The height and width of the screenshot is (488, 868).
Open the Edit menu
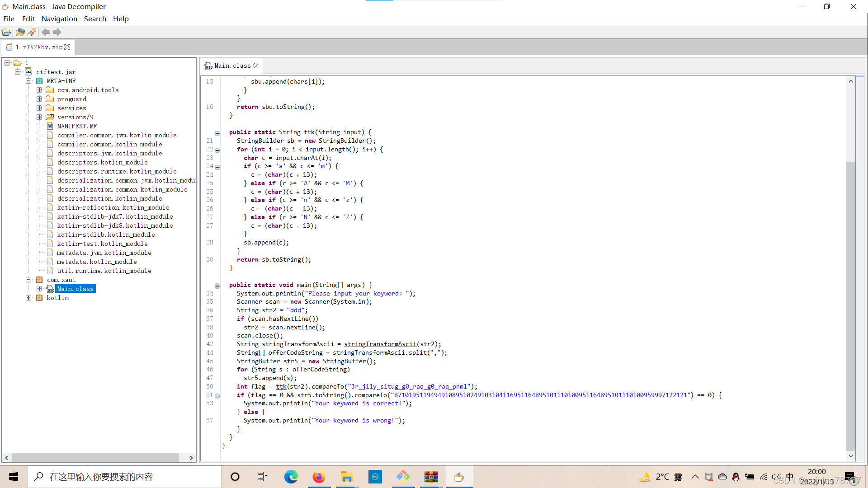point(28,19)
